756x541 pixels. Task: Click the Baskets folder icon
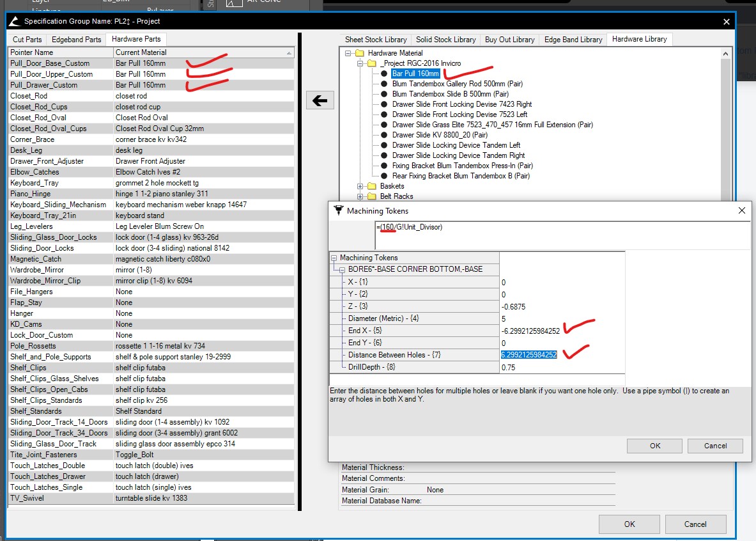tap(372, 186)
